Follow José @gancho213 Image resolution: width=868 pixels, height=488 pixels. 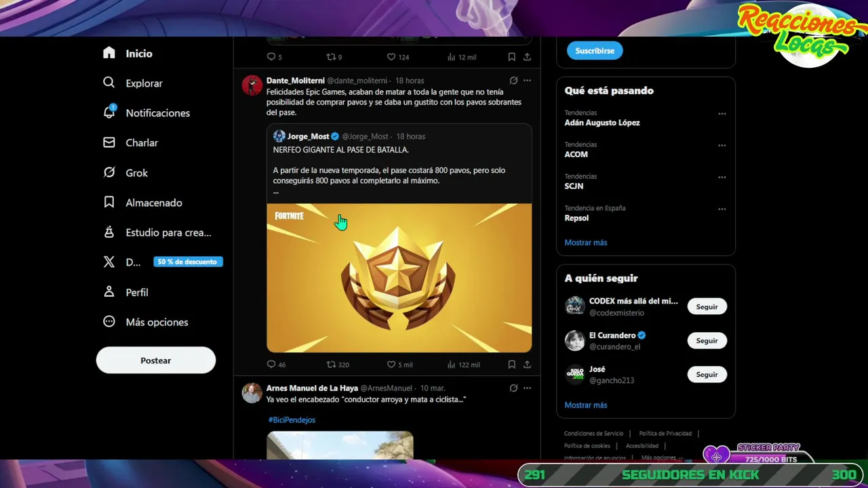point(707,374)
